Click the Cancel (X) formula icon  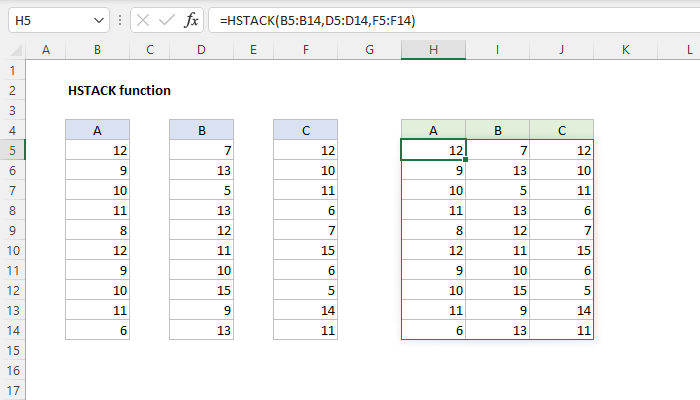143,20
